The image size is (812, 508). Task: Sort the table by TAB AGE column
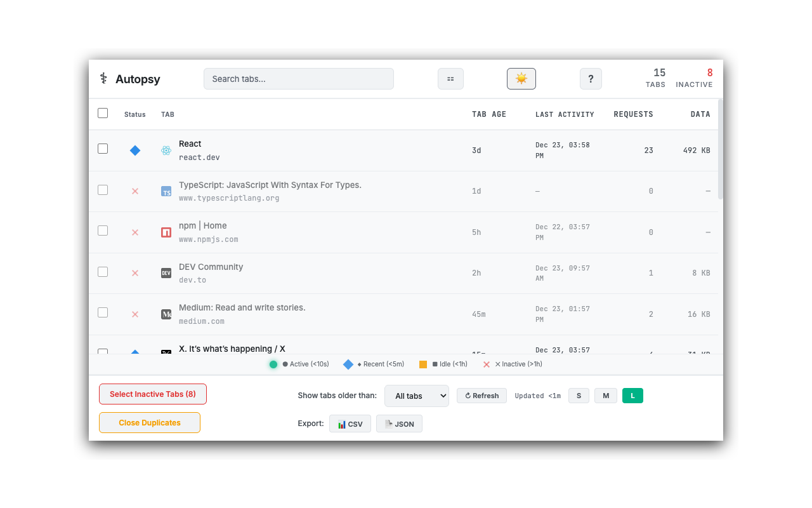click(488, 114)
